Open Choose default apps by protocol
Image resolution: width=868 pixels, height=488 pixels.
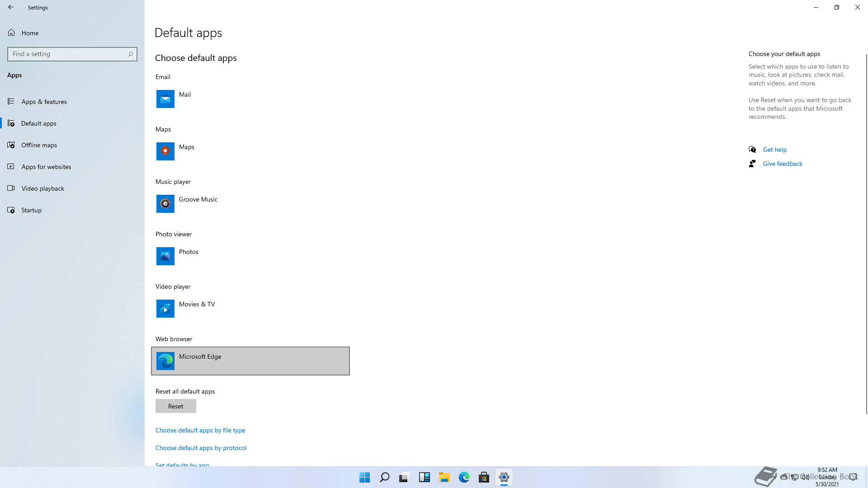(201, 448)
